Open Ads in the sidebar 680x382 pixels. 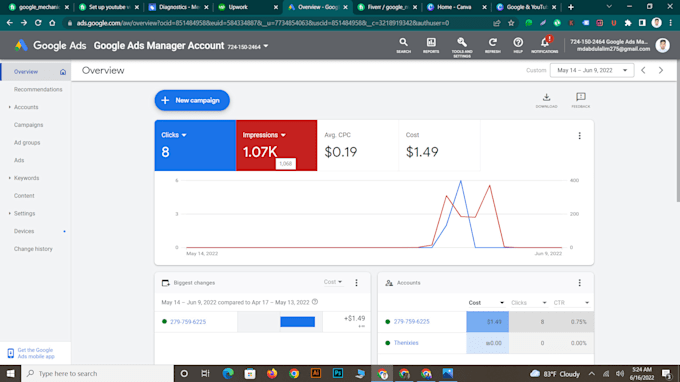click(19, 160)
